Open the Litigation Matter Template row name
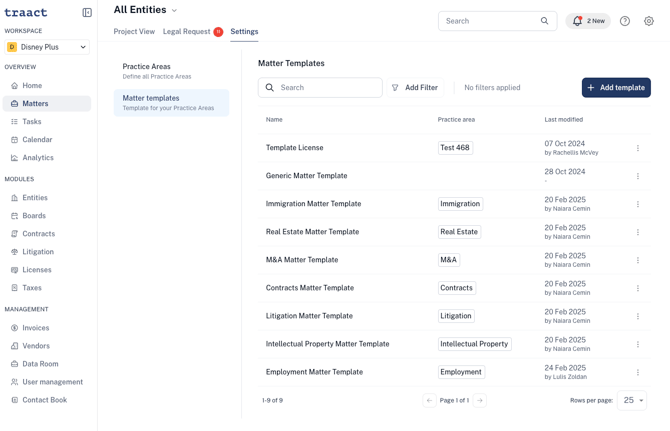The image size is (670, 431). tap(309, 316)
